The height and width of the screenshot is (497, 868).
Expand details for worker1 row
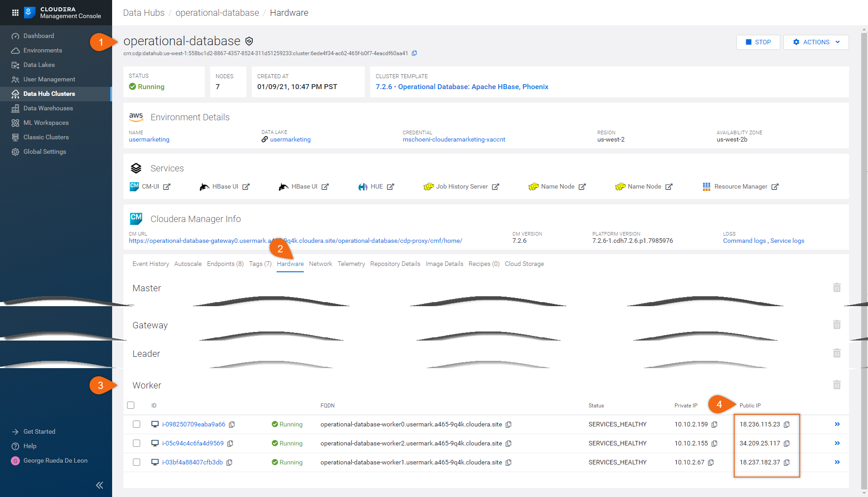tap(837, 462)
